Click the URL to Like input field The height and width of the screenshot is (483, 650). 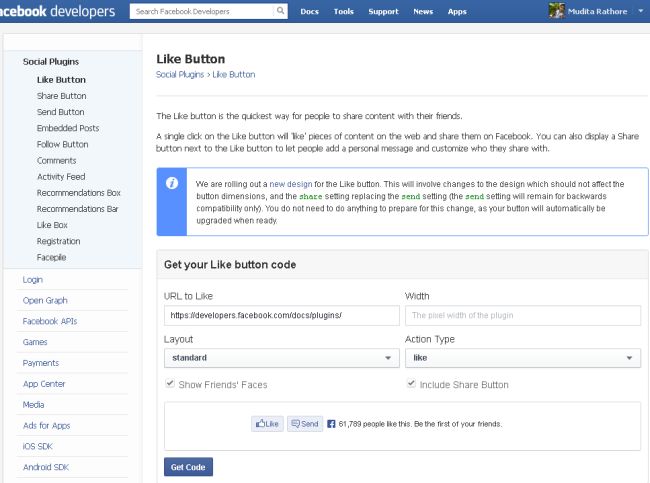coord(281,316)
